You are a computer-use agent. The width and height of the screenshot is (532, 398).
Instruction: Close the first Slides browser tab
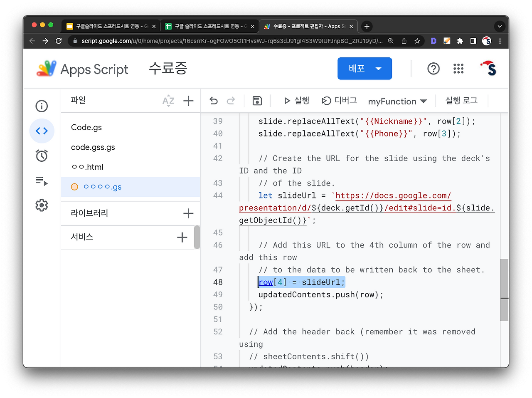click(154, 26)
